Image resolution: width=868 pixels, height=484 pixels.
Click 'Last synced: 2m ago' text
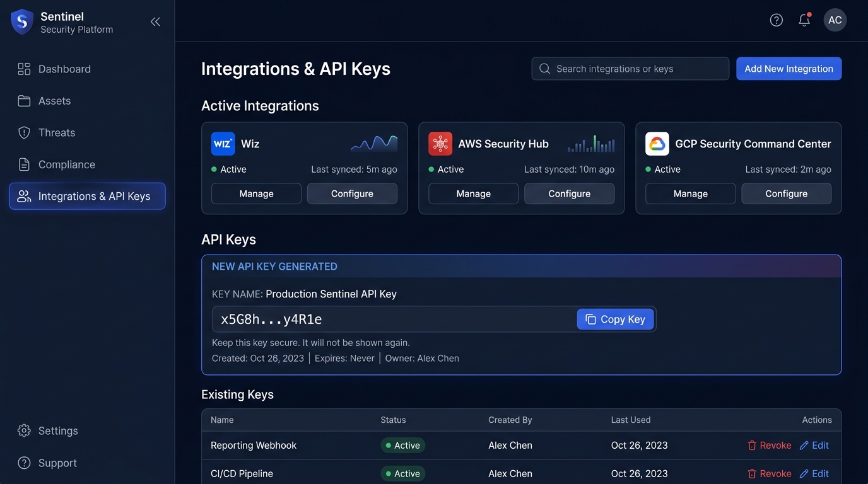788,169
